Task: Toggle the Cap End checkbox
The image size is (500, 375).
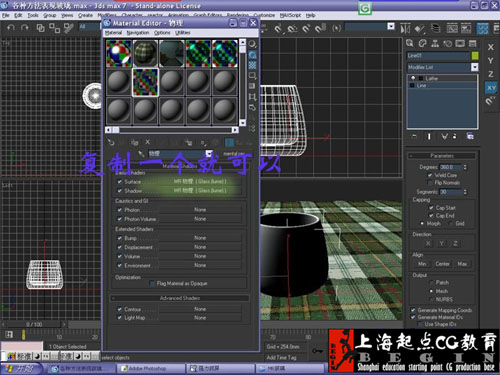Action: (431, 216)
